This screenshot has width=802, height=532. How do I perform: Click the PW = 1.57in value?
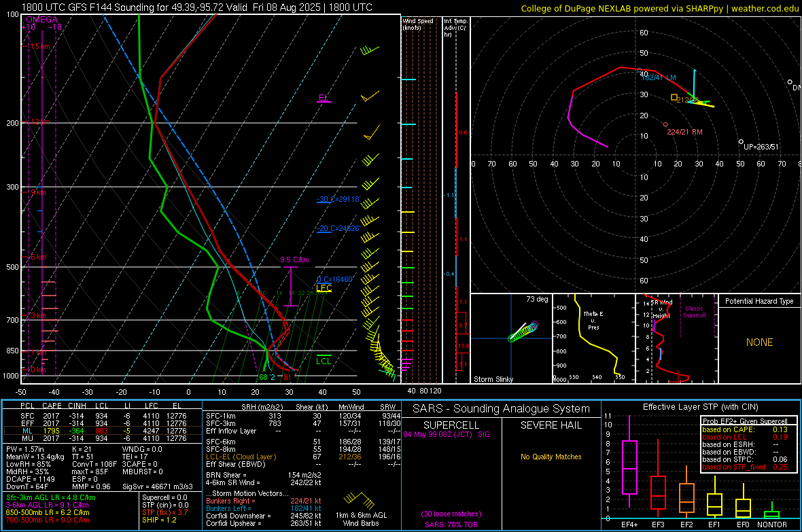click(x=25, y=449)
